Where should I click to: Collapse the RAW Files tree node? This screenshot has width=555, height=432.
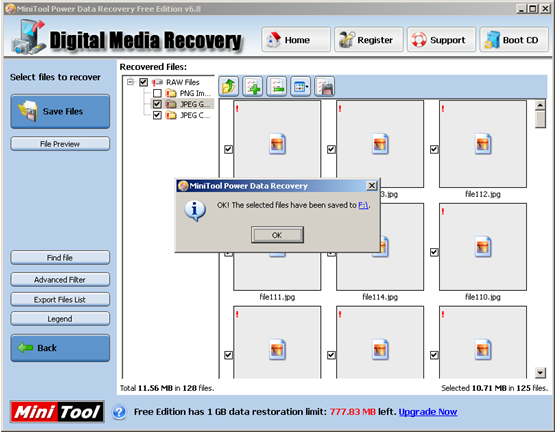point(131,82)
